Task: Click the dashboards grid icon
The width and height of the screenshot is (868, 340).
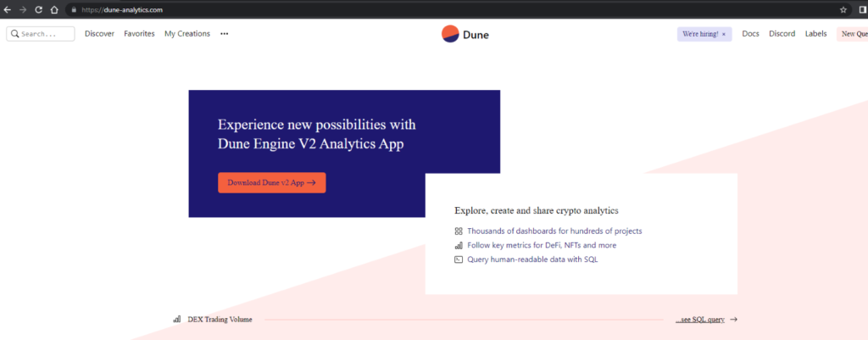Action: pos(459,231)
